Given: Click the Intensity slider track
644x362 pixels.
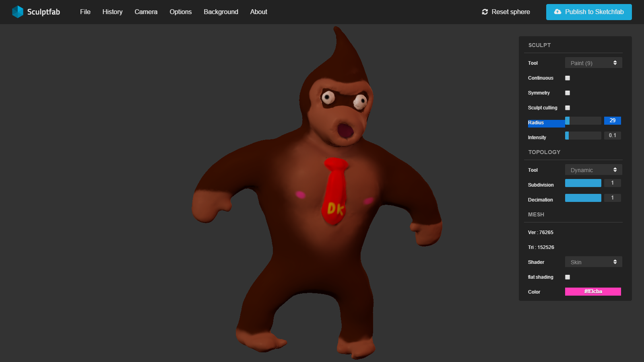Looking at the screenshot, I should [x=583, y=136].
